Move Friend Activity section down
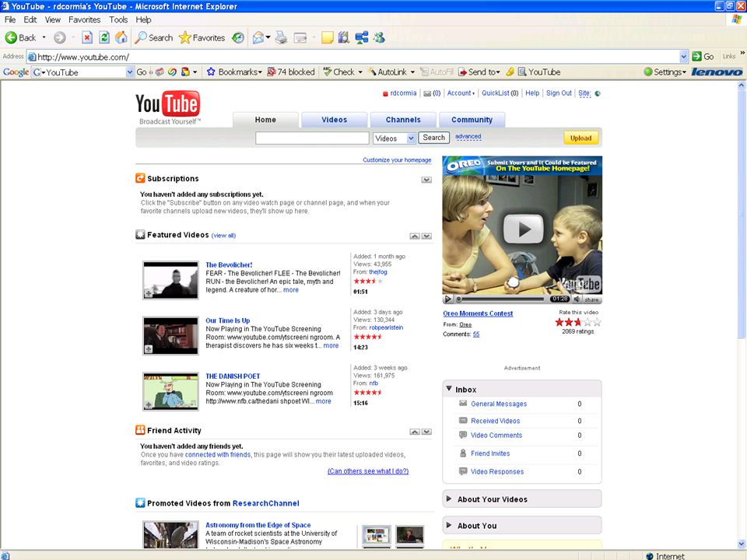Image resolution: width=747 pixels, height=560 pixels. coord(426,432)
